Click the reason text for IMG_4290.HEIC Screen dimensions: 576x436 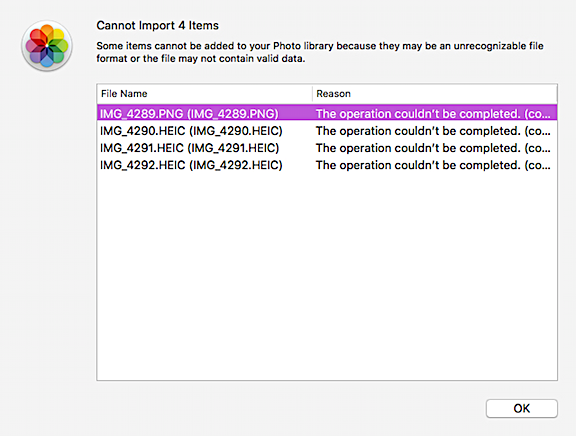click(x=433, y=131)
